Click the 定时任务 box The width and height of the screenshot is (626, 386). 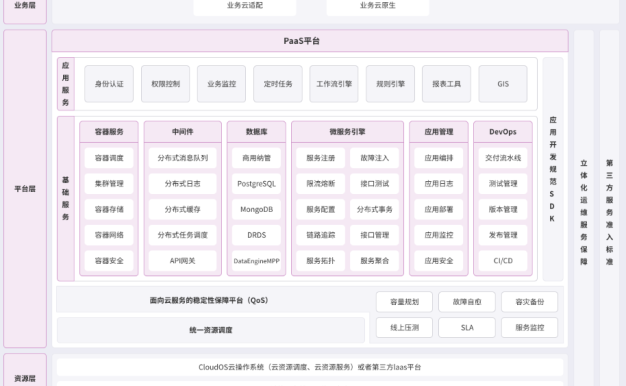(x=278, y=84)
